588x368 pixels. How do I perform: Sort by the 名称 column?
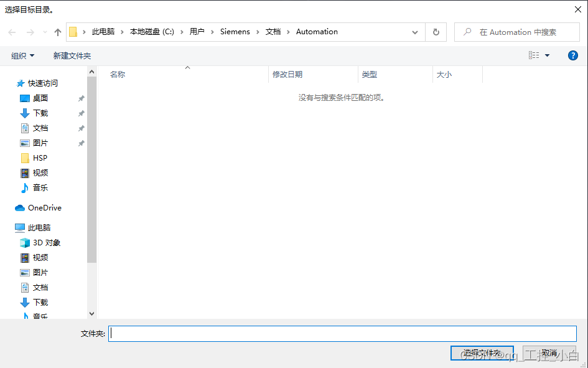coord(118,75)
